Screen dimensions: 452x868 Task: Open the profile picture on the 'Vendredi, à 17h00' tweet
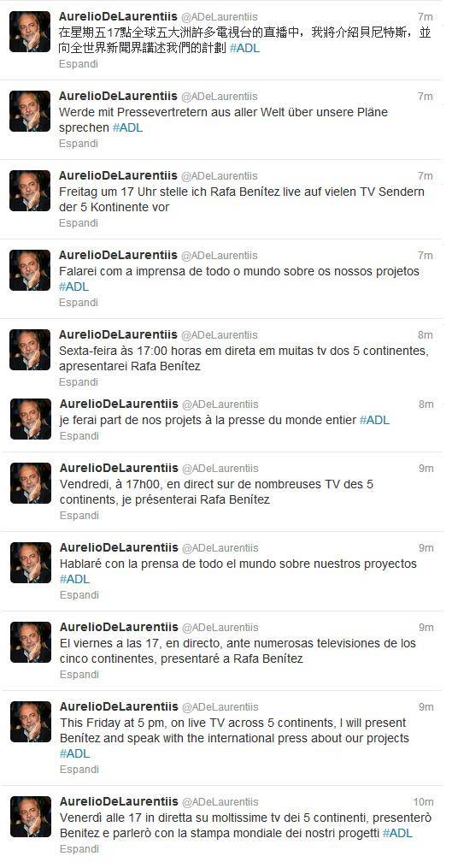coord(31,483)
